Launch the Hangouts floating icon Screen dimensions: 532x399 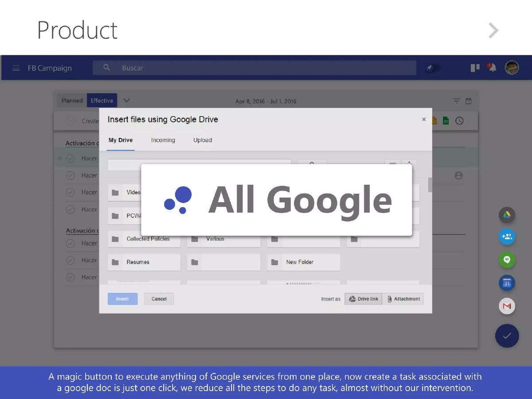pos(507,260)
